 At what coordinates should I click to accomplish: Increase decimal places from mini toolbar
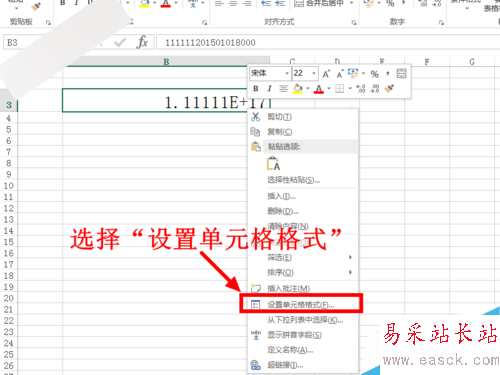[361, 89]
